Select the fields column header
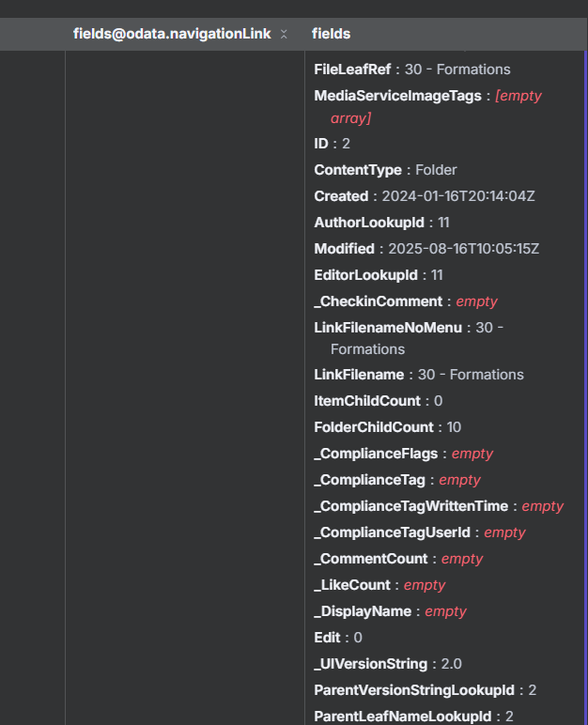This screenshot has width=588, height=725. tap(332, 34)
